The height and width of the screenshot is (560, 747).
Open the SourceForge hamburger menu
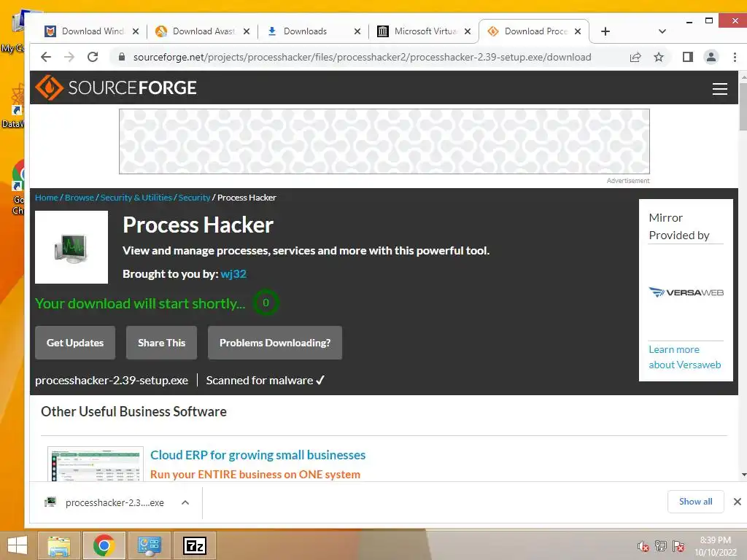pos(719,88)
